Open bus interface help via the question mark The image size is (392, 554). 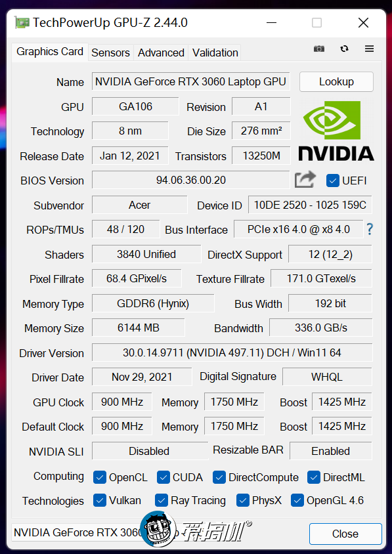coord(370,230)
